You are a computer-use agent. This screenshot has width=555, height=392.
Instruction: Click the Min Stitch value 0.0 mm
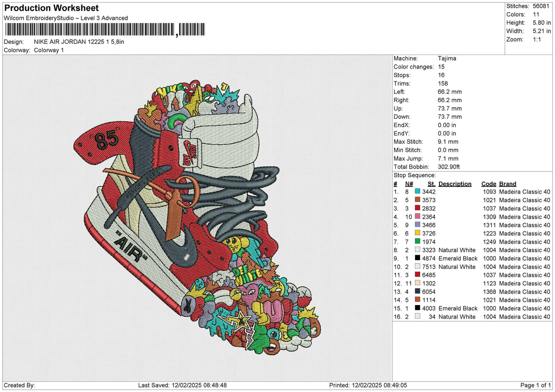[448, 150]
